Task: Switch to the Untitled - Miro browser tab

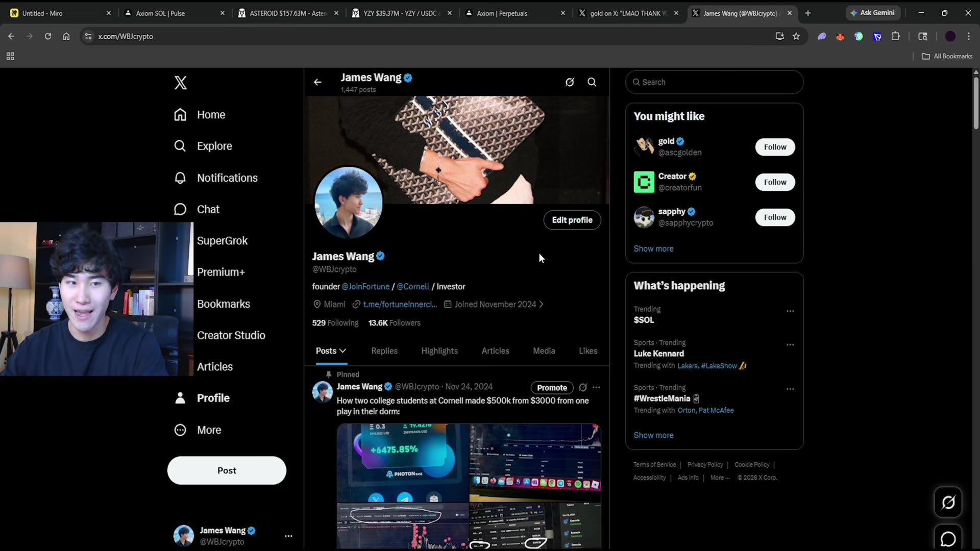Action: pos(60,13)
